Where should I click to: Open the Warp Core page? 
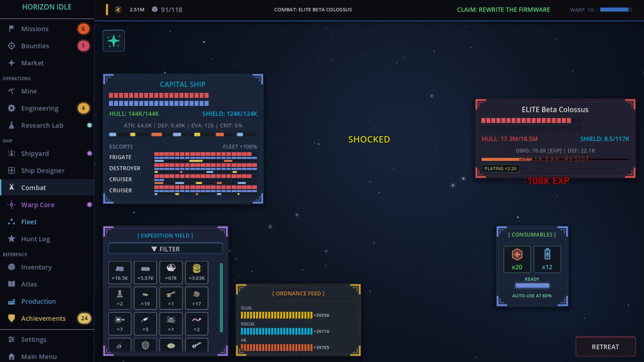pos(47,205)
